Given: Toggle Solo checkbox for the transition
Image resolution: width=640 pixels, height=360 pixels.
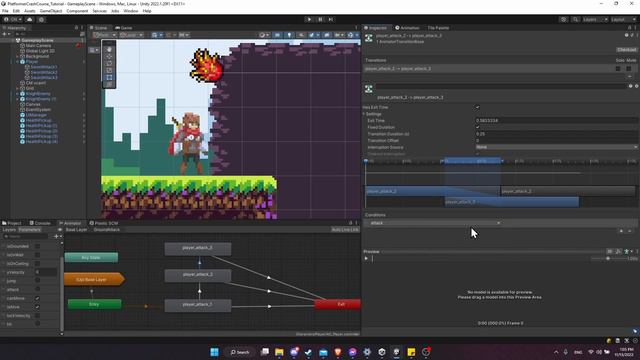Looking at the screenshot, I should pyautogui.click(x=618, y=69).
